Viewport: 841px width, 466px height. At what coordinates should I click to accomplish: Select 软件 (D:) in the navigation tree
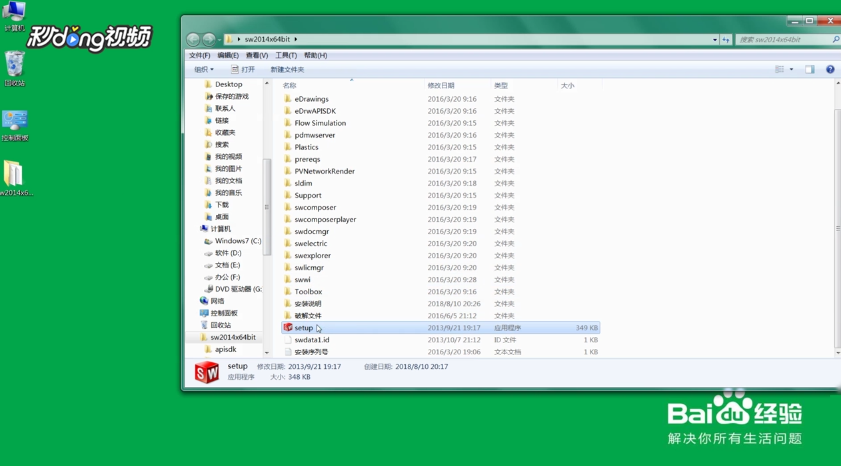coord(228,253)
